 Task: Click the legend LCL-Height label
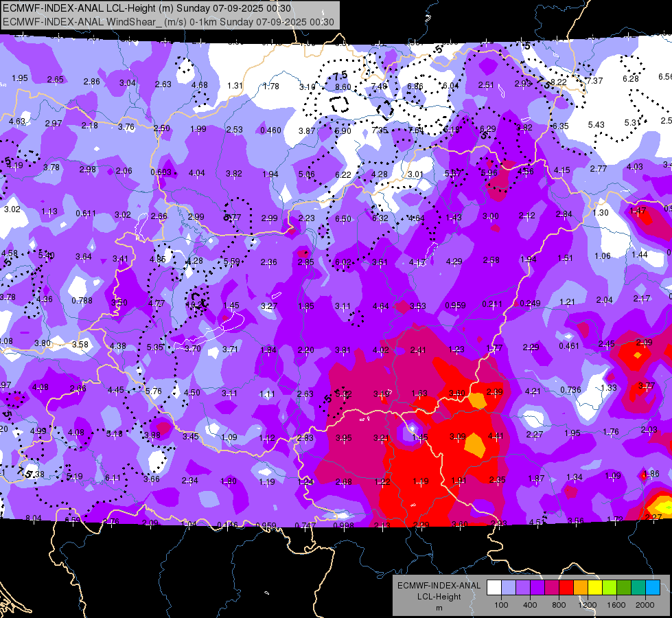pyautogui.click(x=439, y=597)
